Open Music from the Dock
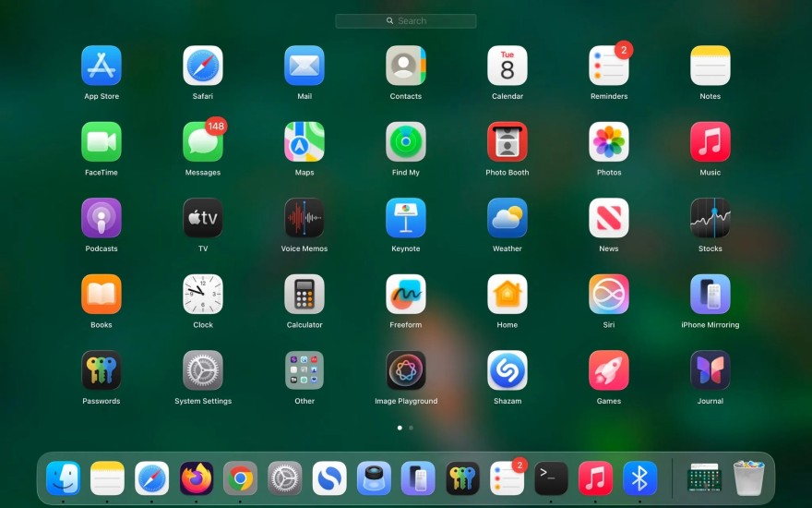812x508 pixels. click(x=595, y=478)
